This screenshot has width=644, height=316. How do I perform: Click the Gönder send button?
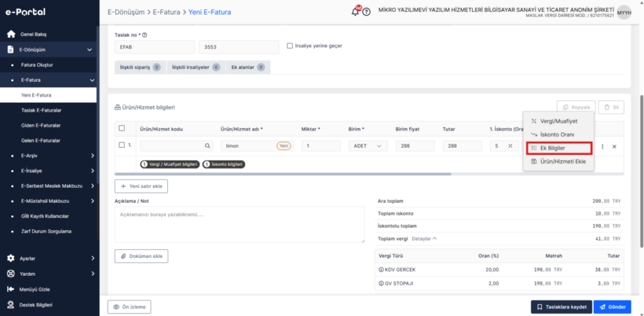point(612,307)
